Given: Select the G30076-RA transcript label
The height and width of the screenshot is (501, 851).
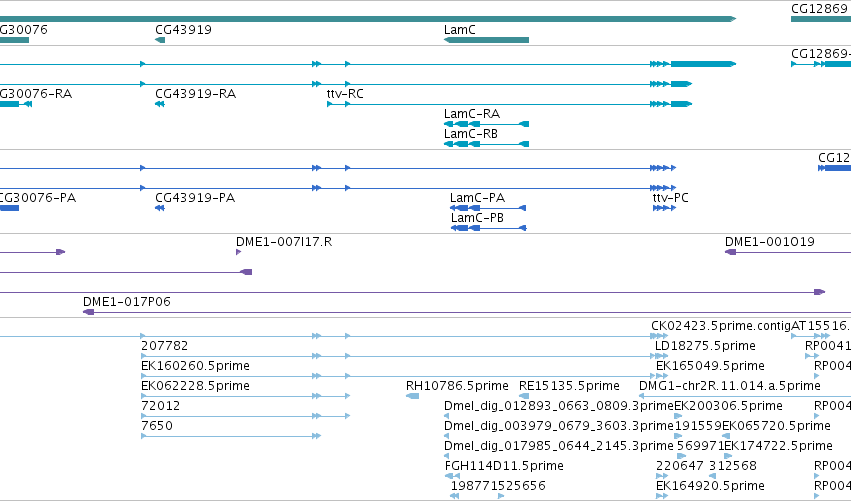Looking at the screenshot, I should (x=36, y=94).
